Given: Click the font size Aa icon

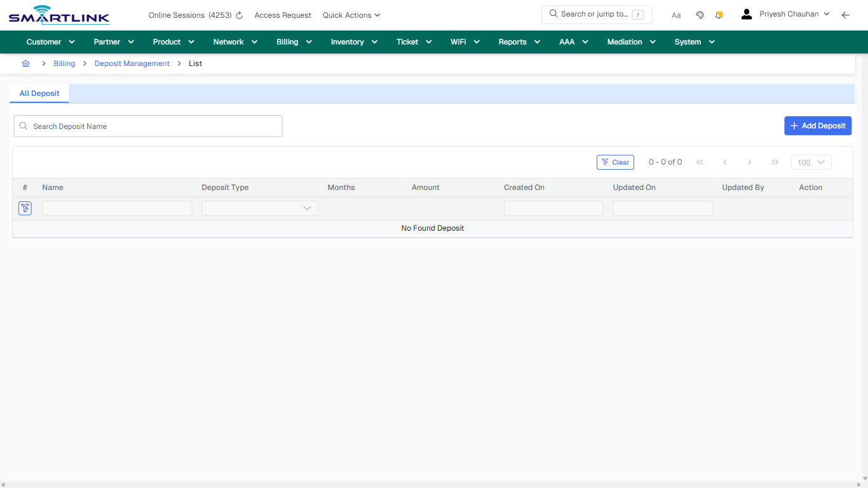Looking at the screenshot, I should (676, 15).
